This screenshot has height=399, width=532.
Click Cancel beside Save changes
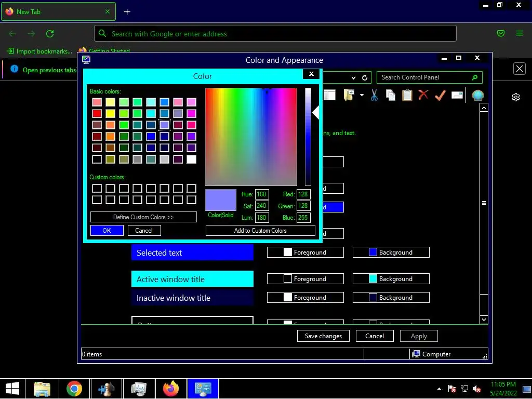pyautogui.click(x=375, y=336)
